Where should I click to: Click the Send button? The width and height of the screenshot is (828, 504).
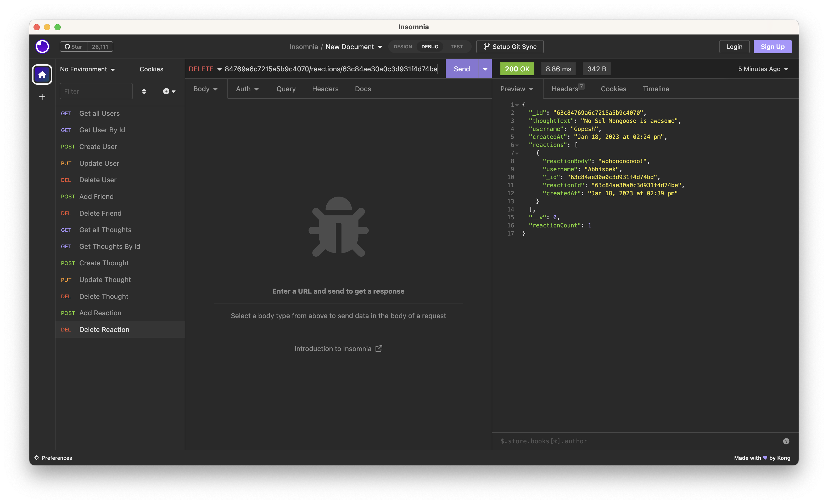[461, 68]
